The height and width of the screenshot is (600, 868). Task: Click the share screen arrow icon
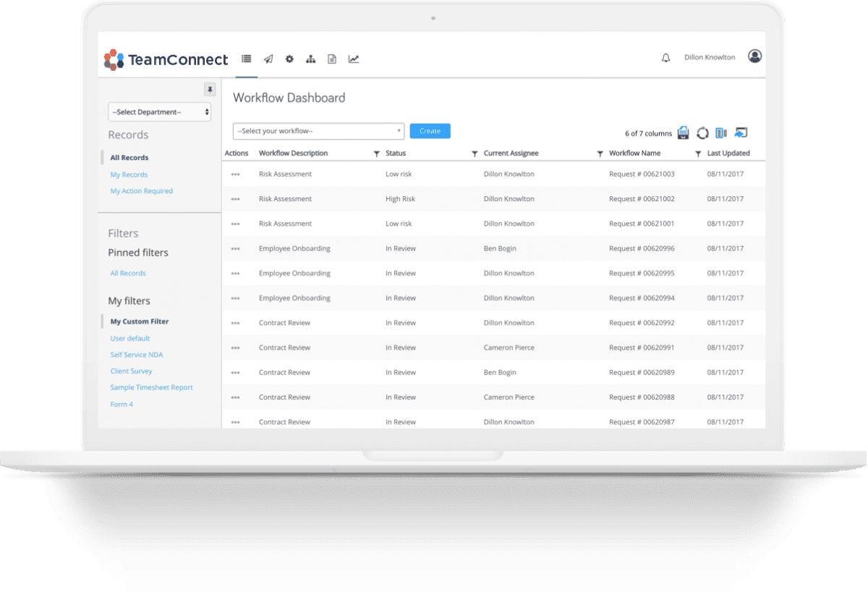coord(741,132)
